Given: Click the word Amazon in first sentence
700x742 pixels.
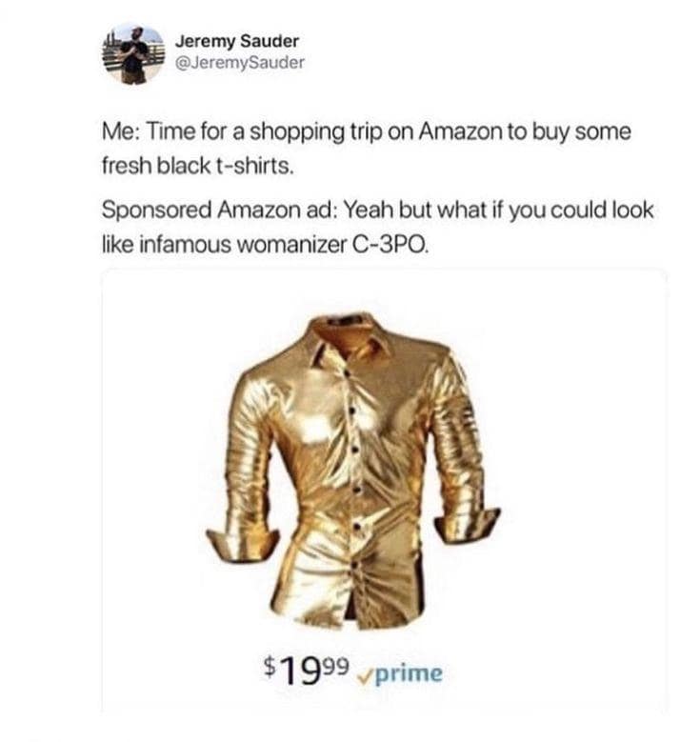Looking at the screenshot, I should click(x=460, y=131).
